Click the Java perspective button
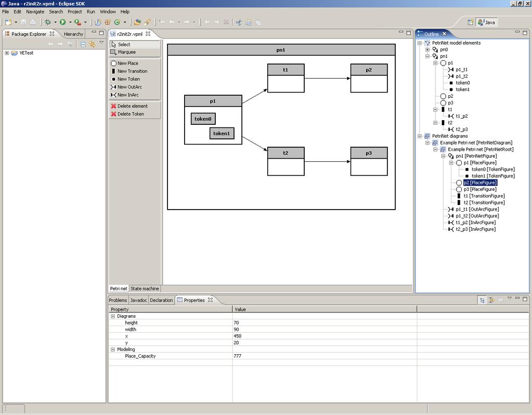The image size is (532, 415). click(x=487, y=22)
